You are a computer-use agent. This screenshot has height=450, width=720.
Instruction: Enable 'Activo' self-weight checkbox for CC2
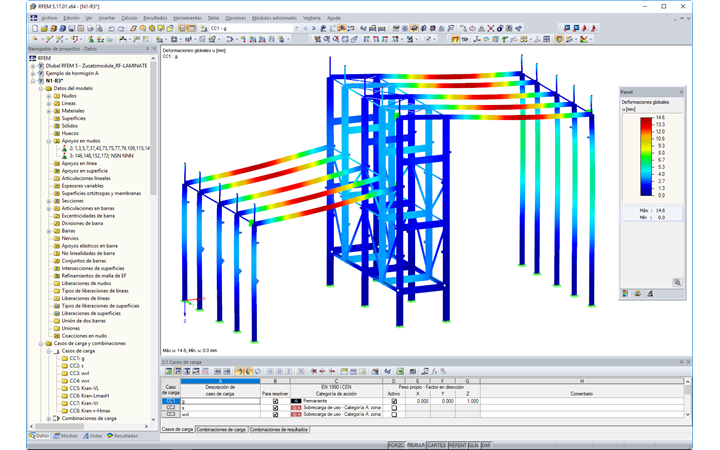coord(394,408)
